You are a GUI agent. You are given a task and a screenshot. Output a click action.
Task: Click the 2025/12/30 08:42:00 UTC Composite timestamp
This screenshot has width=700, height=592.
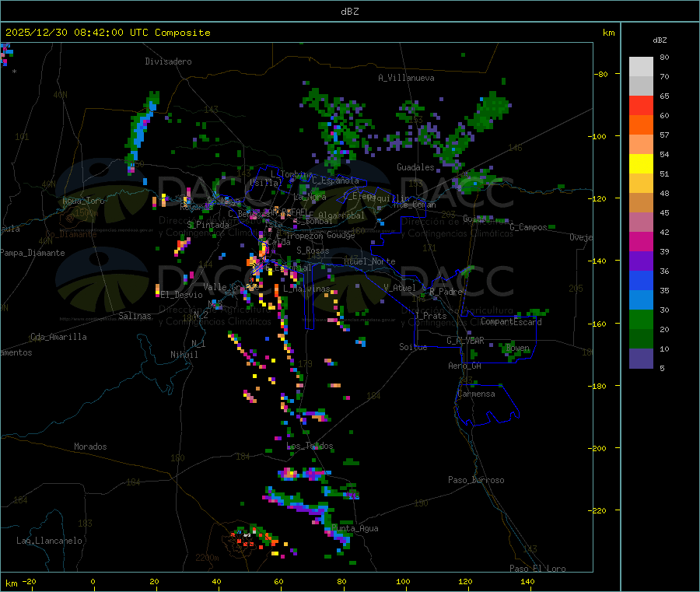point(107,33)
